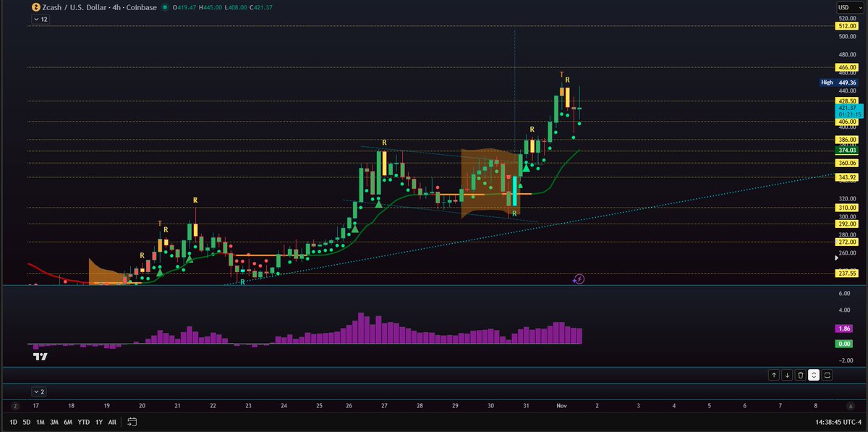Click the High 449.36 price label
Viewport: 868px width, 432px height.
click(839, 82)
